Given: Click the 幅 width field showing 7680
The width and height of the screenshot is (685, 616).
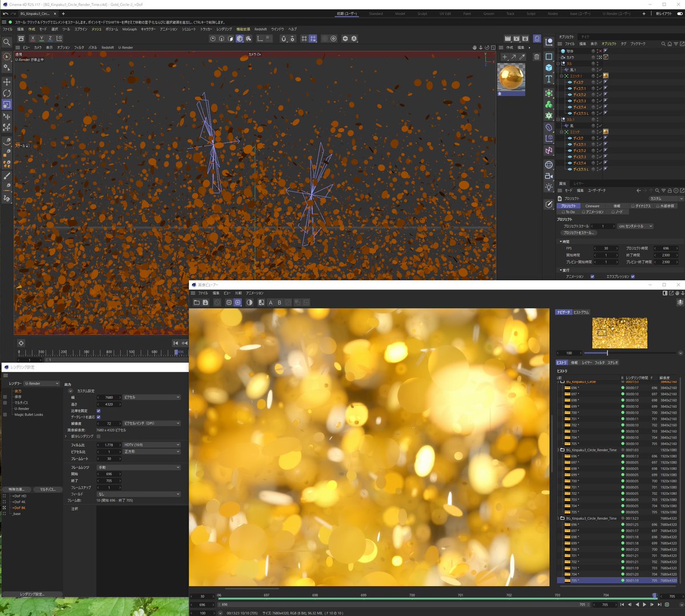Looking at the screenshot, I should click(x=108, y=397).
